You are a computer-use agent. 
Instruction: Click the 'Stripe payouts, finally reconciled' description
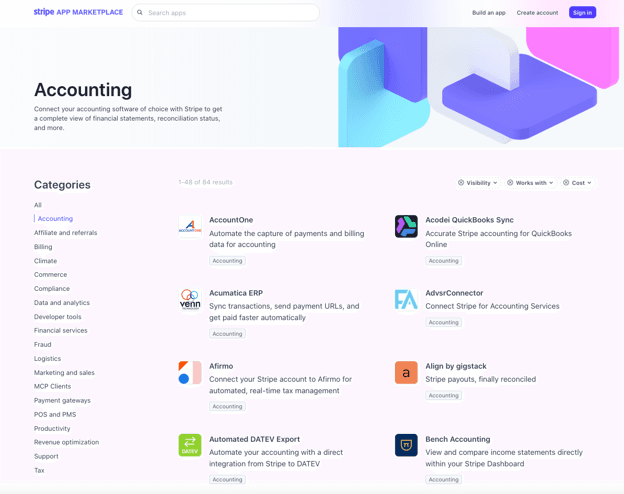(x=481, y=379)
